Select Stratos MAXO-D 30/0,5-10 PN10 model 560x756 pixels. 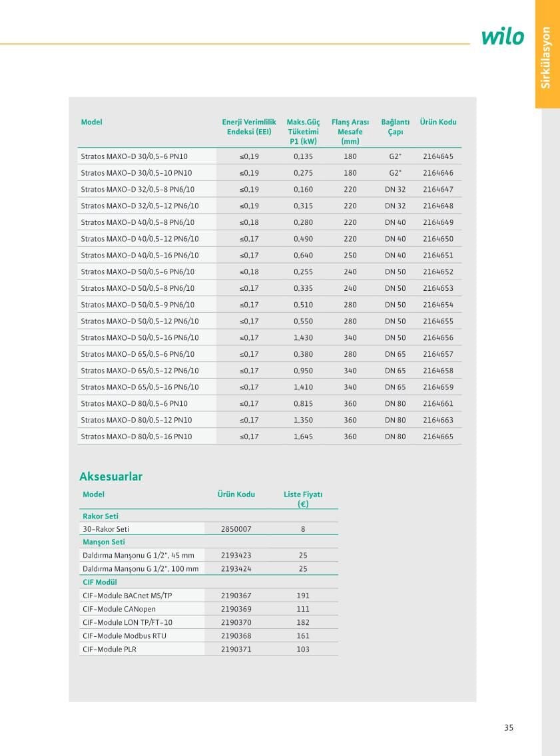[x=137, y=172]
